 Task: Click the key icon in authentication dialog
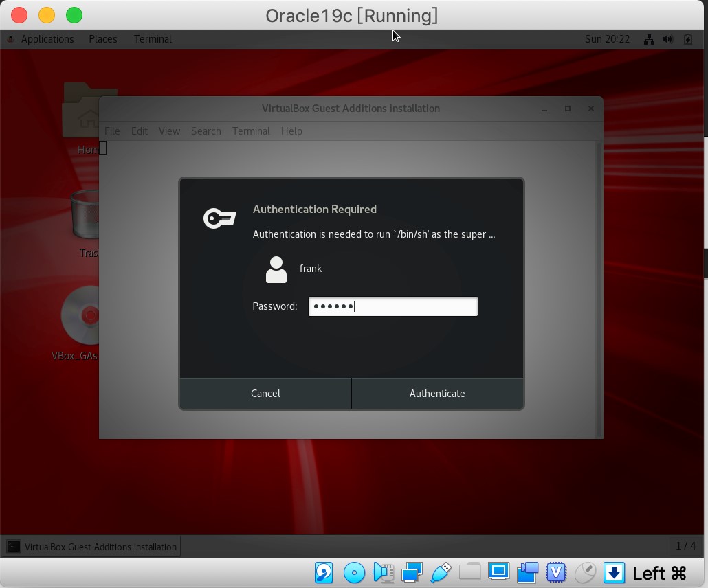click(x=219, y=218)
